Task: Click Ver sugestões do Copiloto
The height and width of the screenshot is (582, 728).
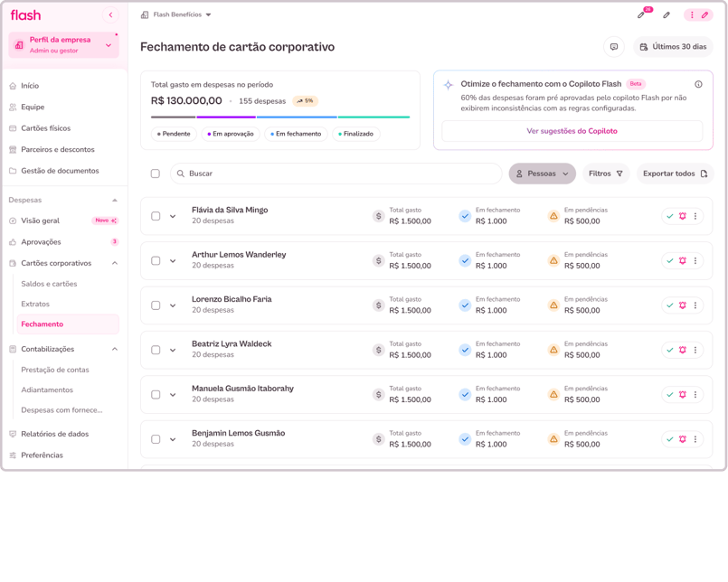Action: 572,131
